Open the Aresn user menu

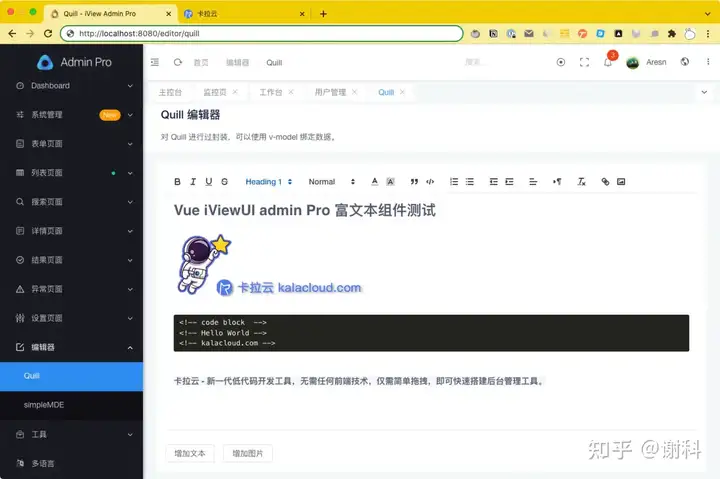(647, 62)
